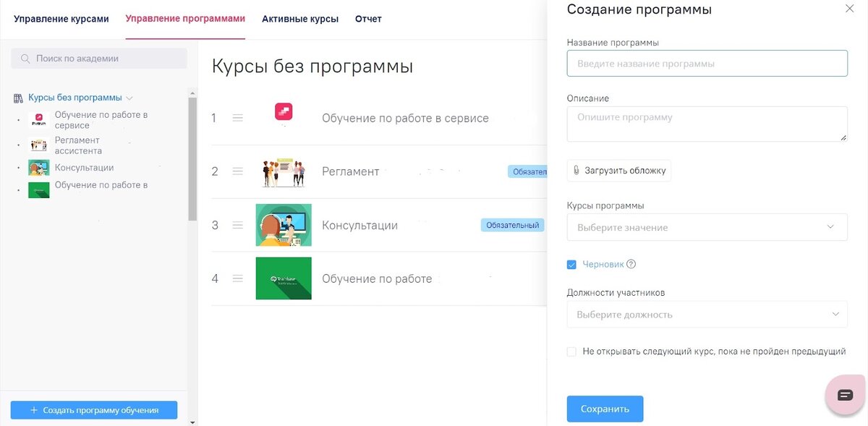This screenshot has height=426, width=868.
Task: Go to the Отчет tab
Action: click(368, 19)
